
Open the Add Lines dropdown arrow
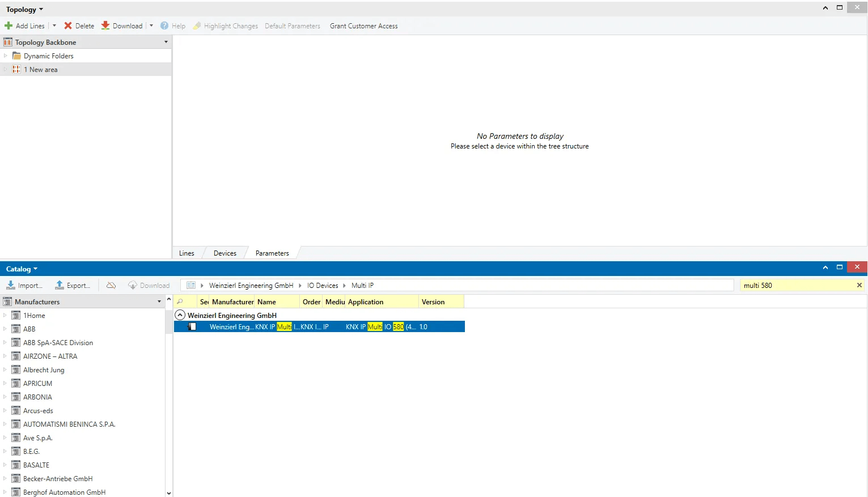click(x=54, y=26)
